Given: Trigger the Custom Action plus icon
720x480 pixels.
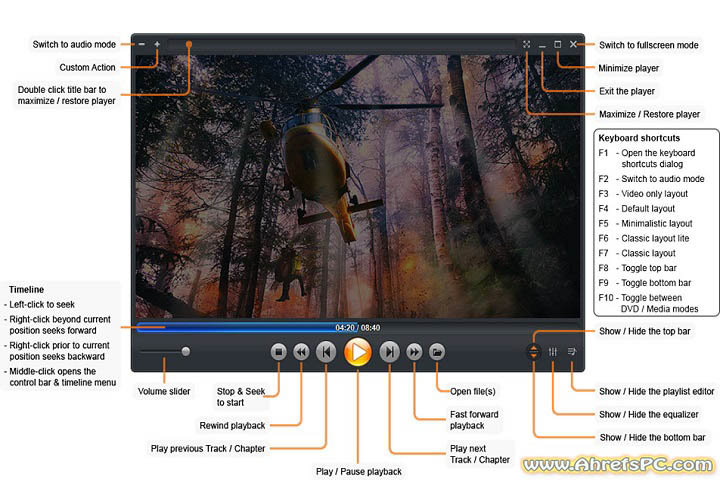Looking at the screenshot, I should [157, 44].
